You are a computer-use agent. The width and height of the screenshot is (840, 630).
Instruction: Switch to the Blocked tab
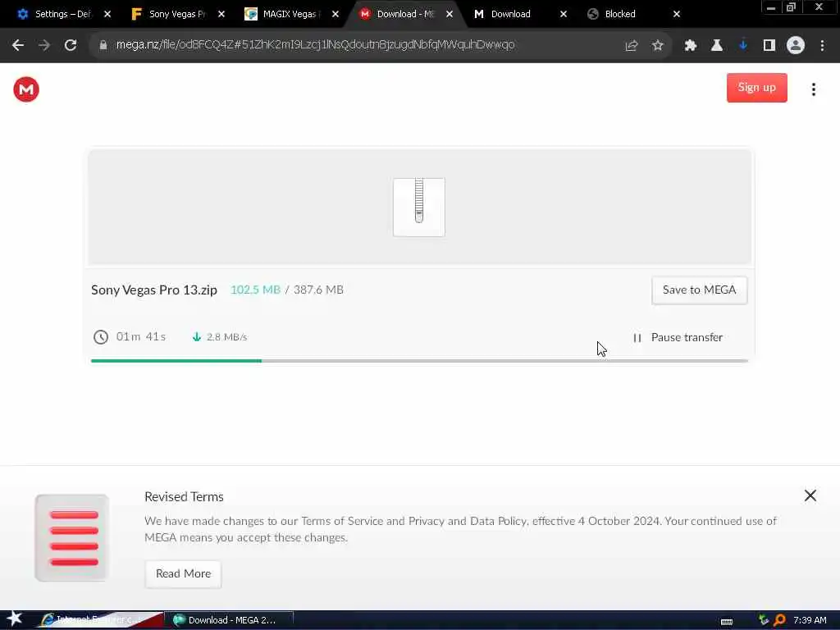pyautogui.click(x=620, y=15)
